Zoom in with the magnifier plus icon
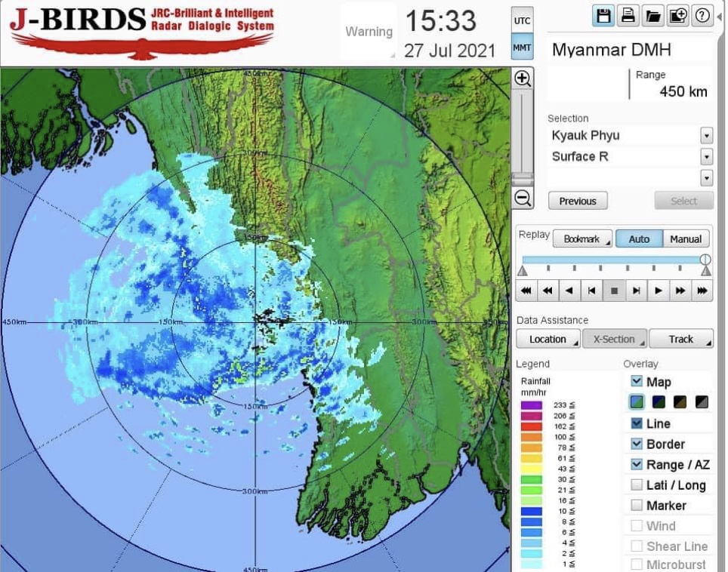This screenshot has height=572, width=728. [x=523, y=78]
